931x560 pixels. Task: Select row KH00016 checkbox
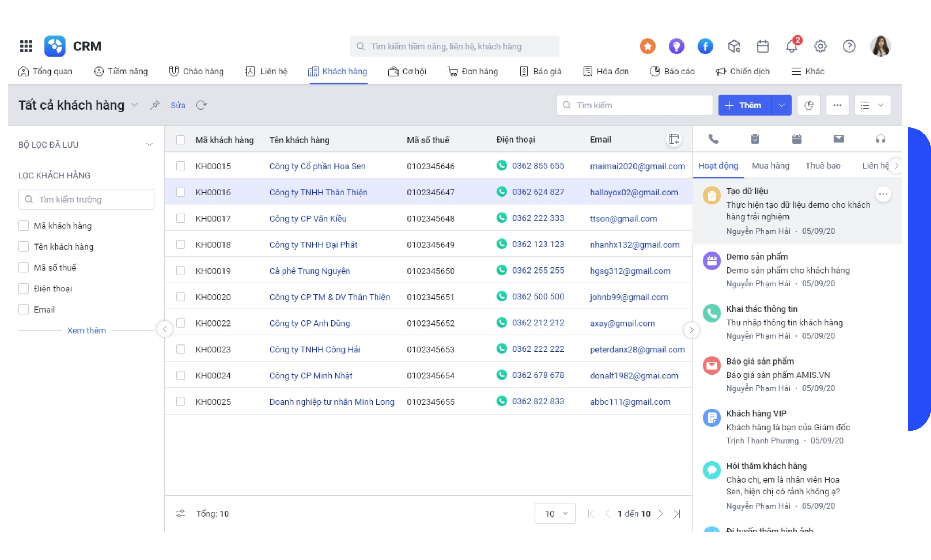pos(180,192)
